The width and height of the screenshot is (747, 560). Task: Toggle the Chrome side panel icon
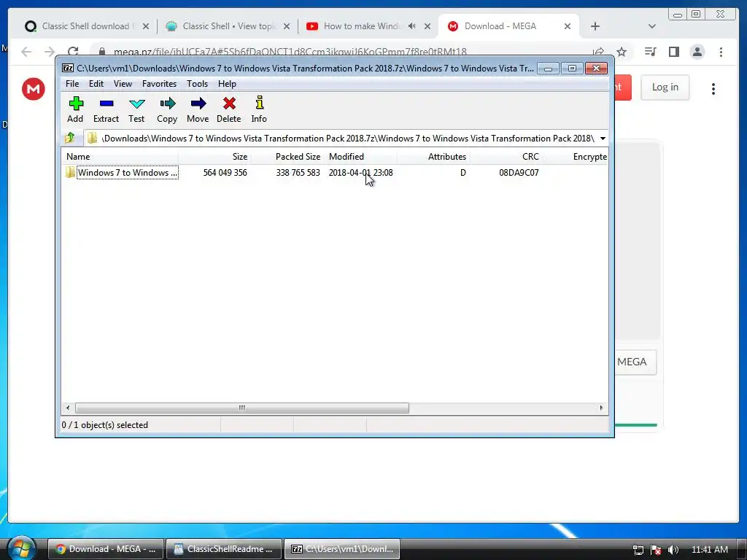pyautogui.click(x=673, y=52)
